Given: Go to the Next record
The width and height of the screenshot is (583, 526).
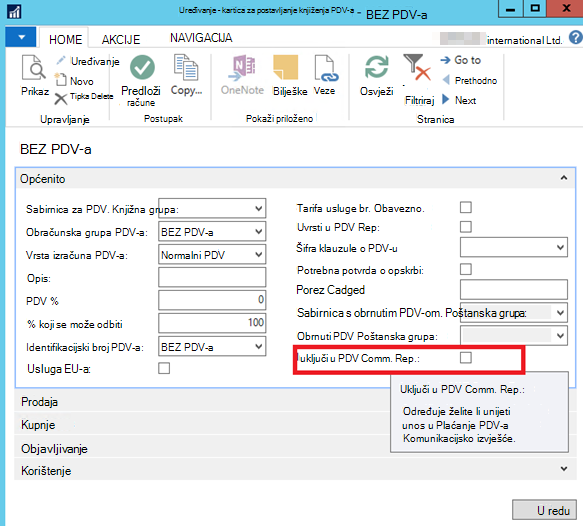Looking at the screenshot, I should click(460, 100).
